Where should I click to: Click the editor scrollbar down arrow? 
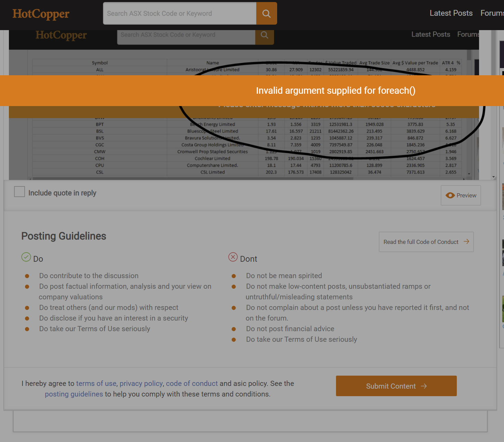pos(493,177)
